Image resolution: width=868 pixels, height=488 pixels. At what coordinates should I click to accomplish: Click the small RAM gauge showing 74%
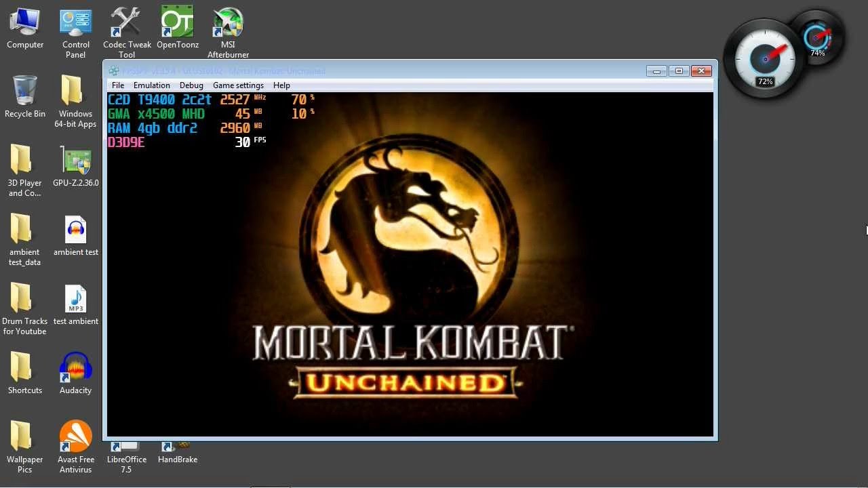(817, 37)
